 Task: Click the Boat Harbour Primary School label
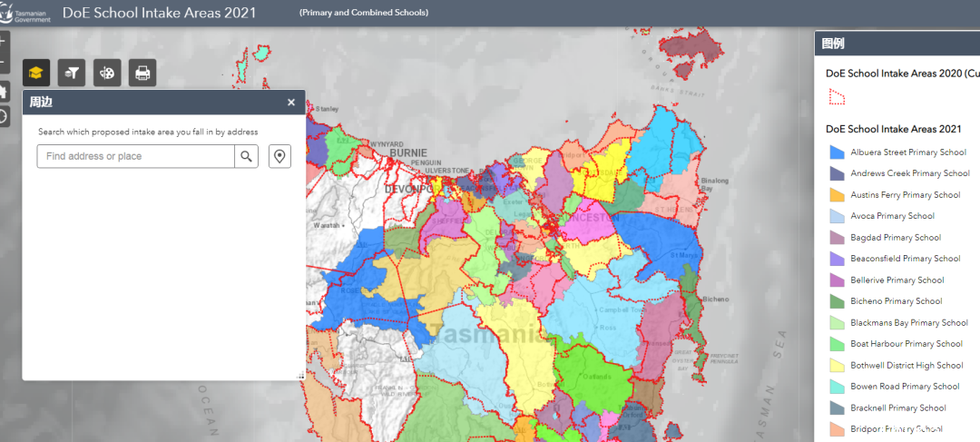click(906, 344)
